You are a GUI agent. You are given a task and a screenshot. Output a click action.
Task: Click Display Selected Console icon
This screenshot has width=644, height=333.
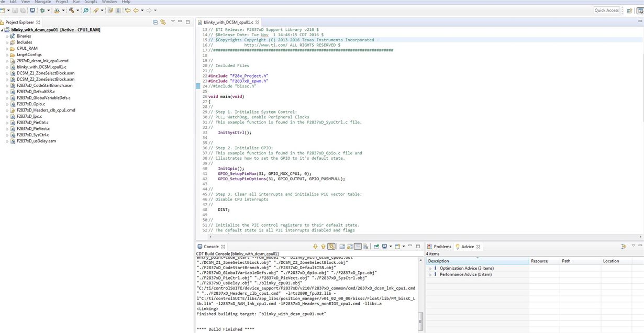pos(384,246)
